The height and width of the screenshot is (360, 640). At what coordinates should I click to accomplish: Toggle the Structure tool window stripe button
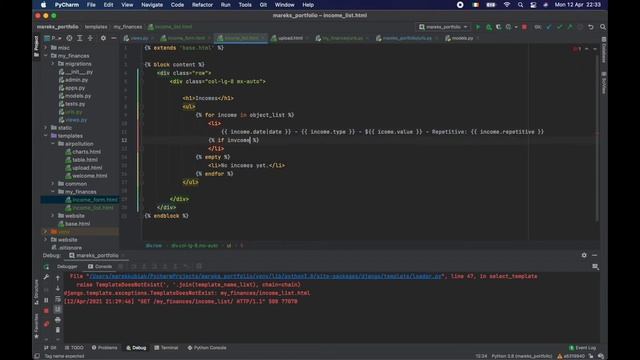point(36,292)
